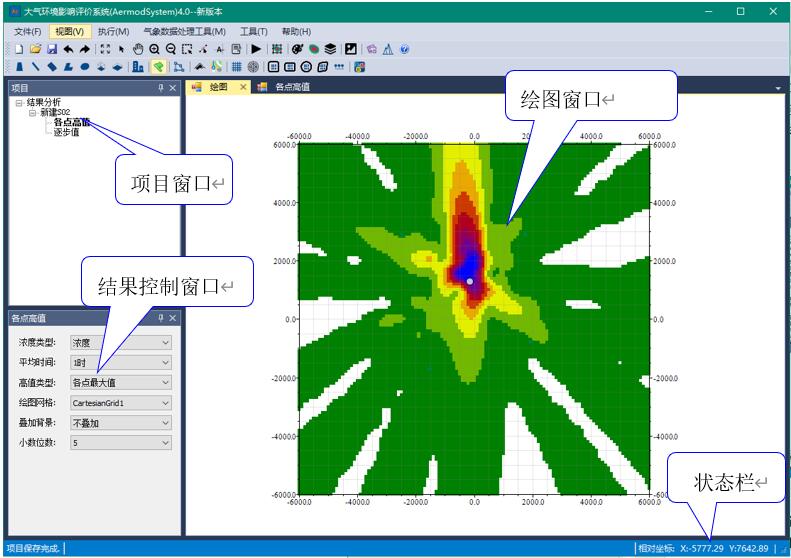Screen dimensions: 791x558
Task: Click the Zoom out magnifier icon
Action: [171, 48]
